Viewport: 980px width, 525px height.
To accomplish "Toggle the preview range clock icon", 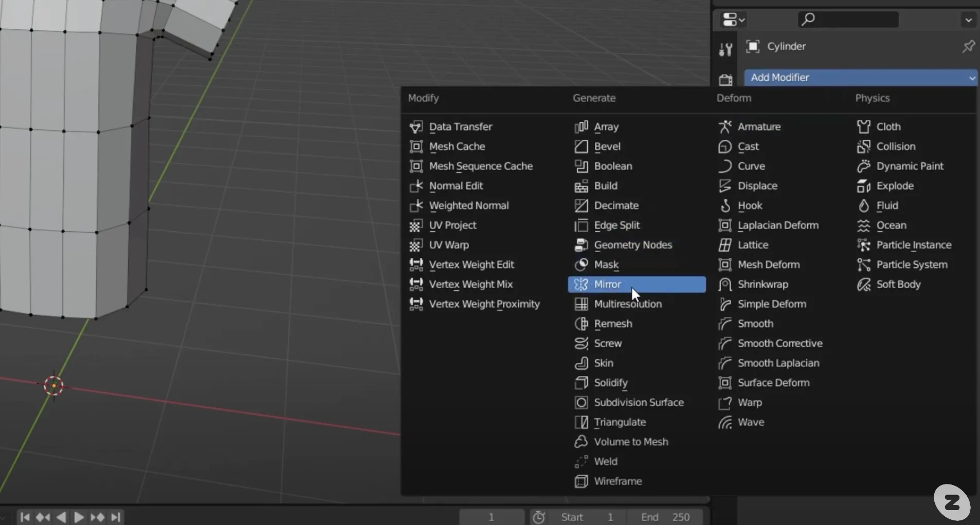I will [539, 517].
